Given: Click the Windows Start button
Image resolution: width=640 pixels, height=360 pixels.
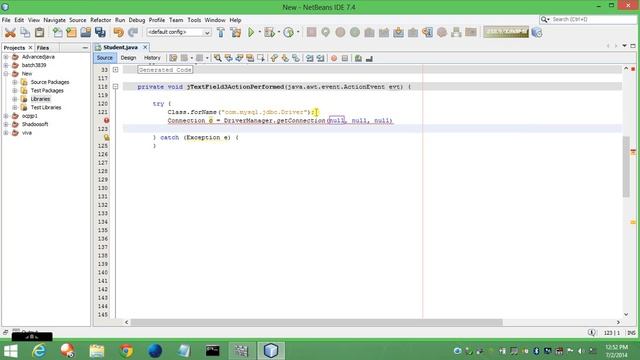Looking at the screenshot, I should click(x=11, y=351).
